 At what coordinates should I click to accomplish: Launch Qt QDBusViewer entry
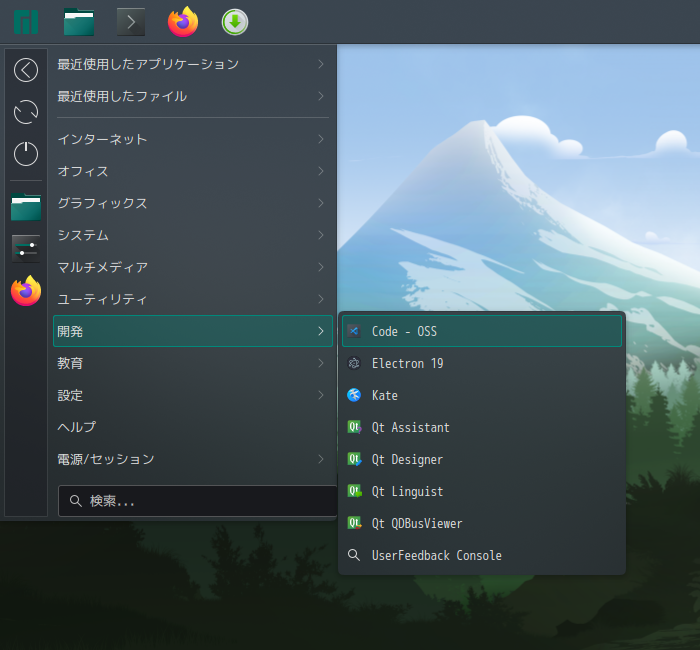point(482,523)
